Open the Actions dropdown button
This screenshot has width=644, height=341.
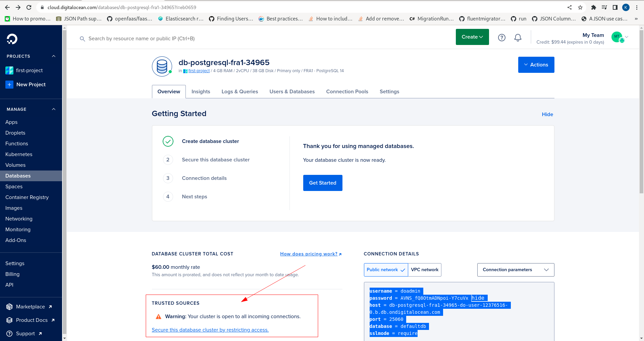536,65
